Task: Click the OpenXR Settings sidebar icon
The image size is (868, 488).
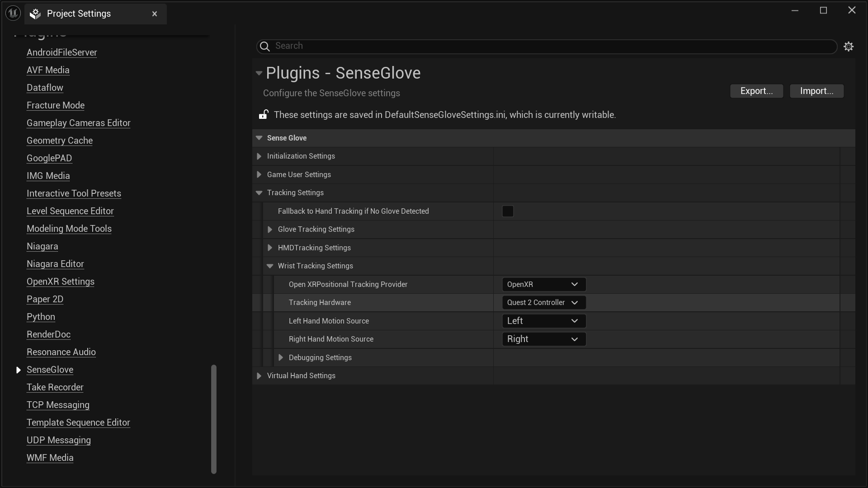Action: click(60, 281)
